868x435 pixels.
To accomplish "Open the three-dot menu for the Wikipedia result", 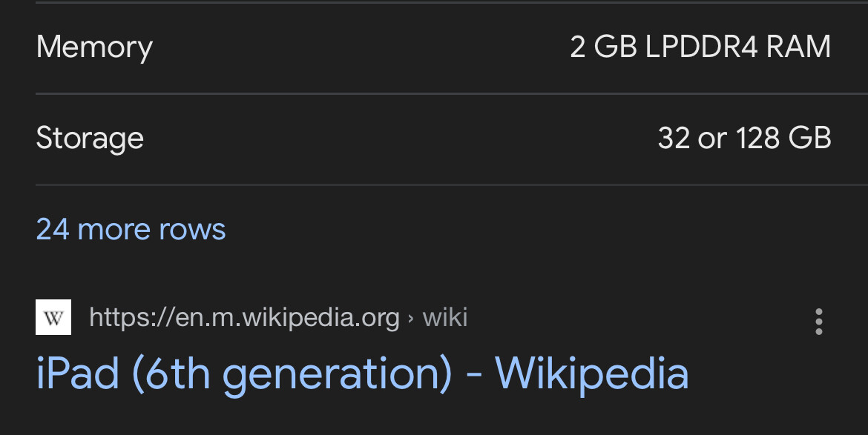I will [818, 322].
